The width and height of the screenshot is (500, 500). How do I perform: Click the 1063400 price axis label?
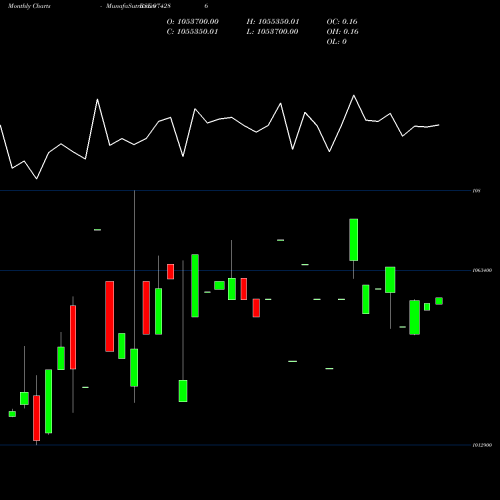482,270
